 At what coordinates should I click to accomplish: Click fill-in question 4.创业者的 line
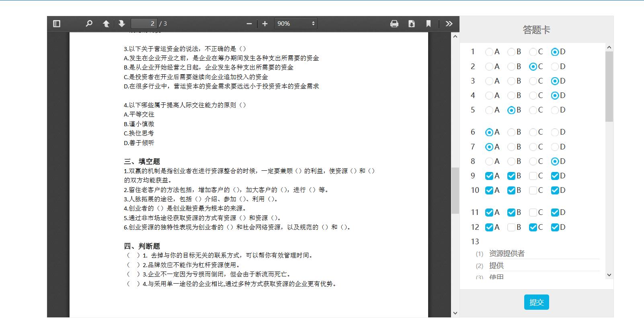(x=185, y=209)
